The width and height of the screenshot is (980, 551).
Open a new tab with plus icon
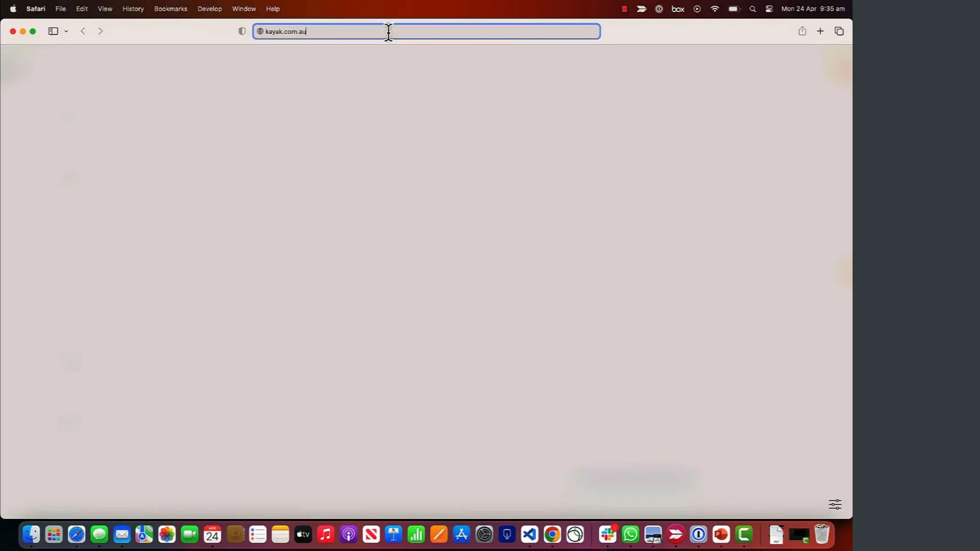pyautogui.click(x=820, y=31)
